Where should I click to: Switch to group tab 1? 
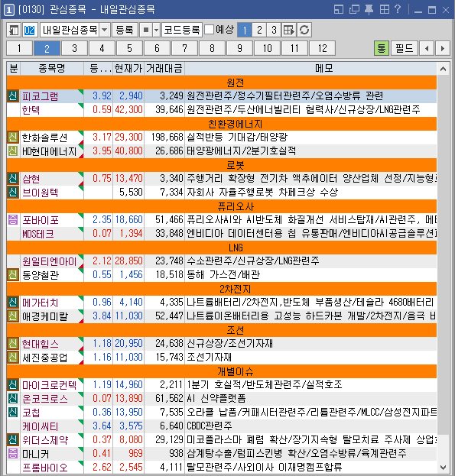pos(19,48)
